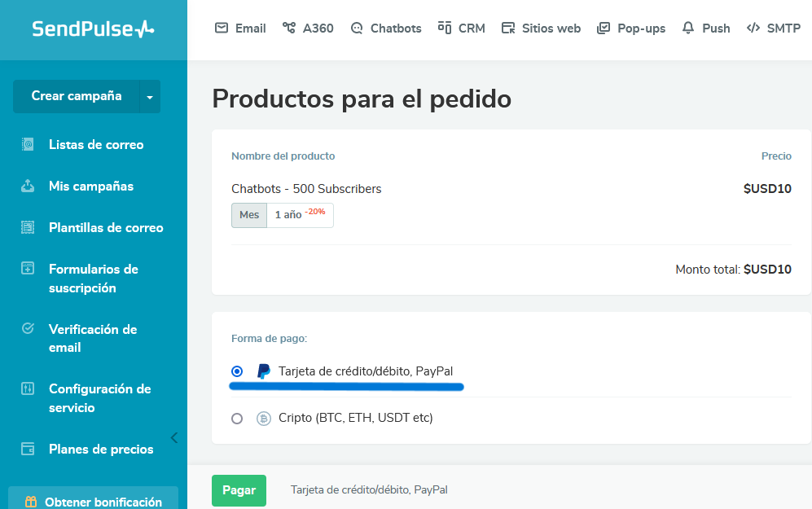Click the Sitios web icon
This screenshot has height=509, width=812.
pos(508,28)
